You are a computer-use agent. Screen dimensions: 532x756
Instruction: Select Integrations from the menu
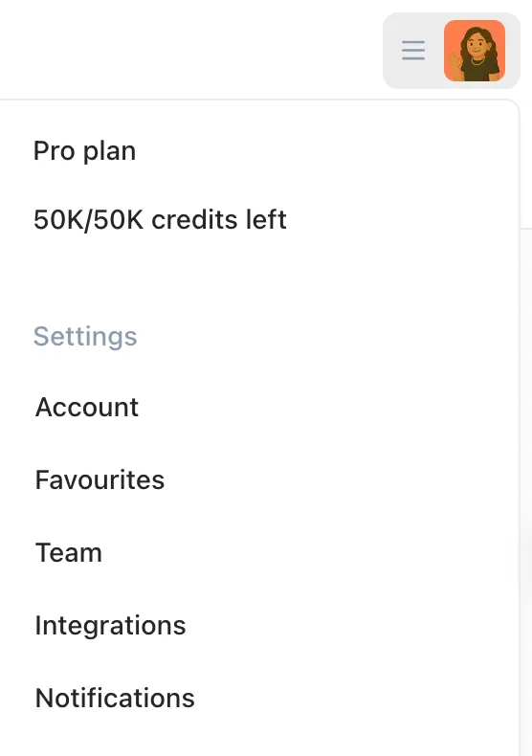110,626
